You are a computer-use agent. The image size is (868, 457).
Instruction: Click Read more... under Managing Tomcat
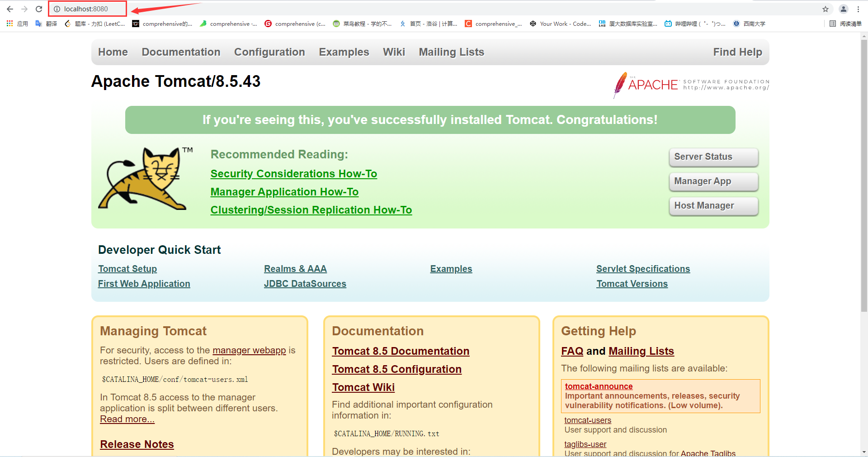click(127, 419)
